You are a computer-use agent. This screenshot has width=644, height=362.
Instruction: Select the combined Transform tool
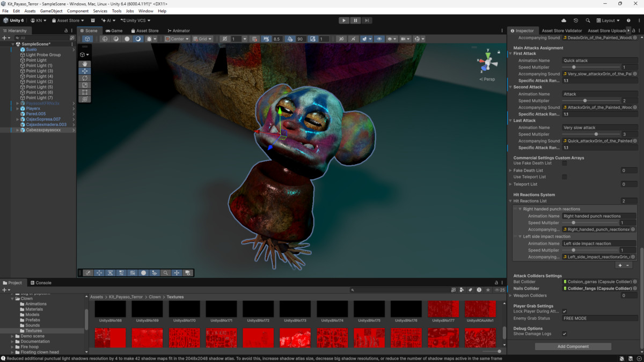click(85, 99)
